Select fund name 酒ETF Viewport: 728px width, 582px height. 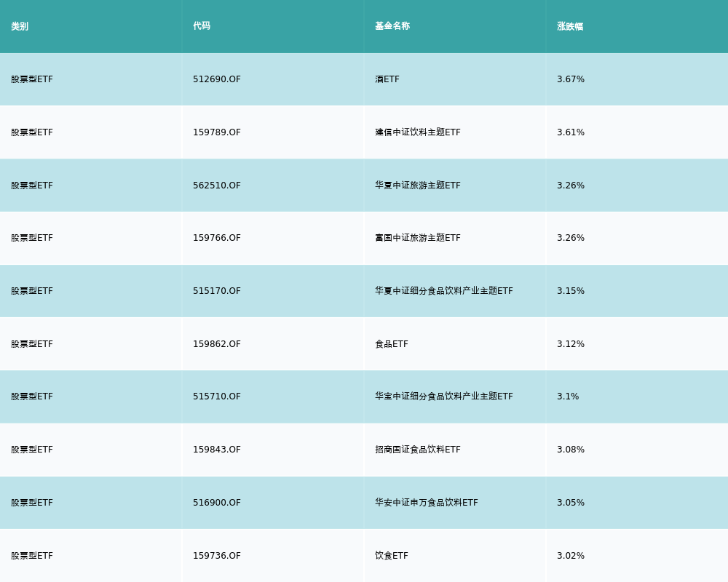[387, 79]
